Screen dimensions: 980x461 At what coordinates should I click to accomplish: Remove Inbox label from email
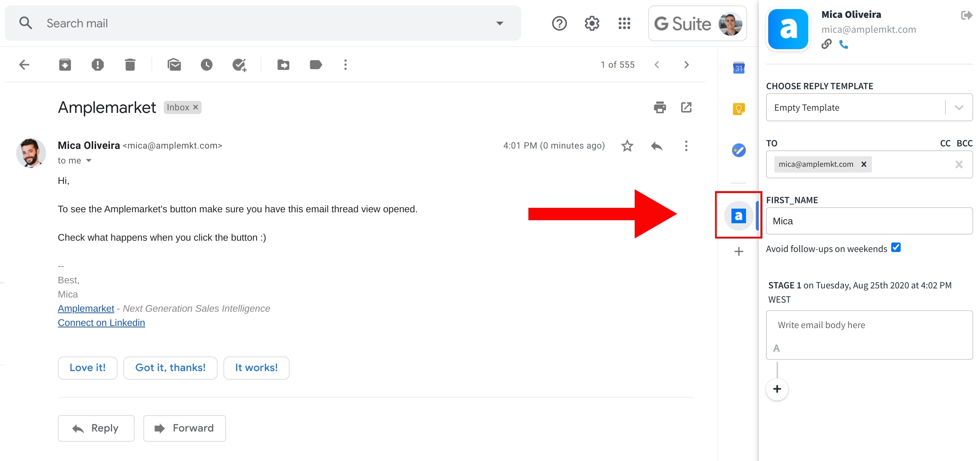pos(195,108)
